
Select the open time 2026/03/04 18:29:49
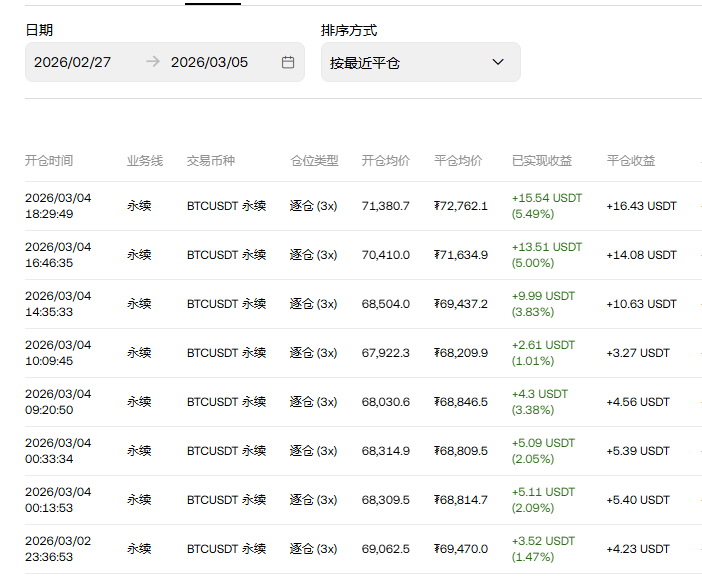pos(58,206)
